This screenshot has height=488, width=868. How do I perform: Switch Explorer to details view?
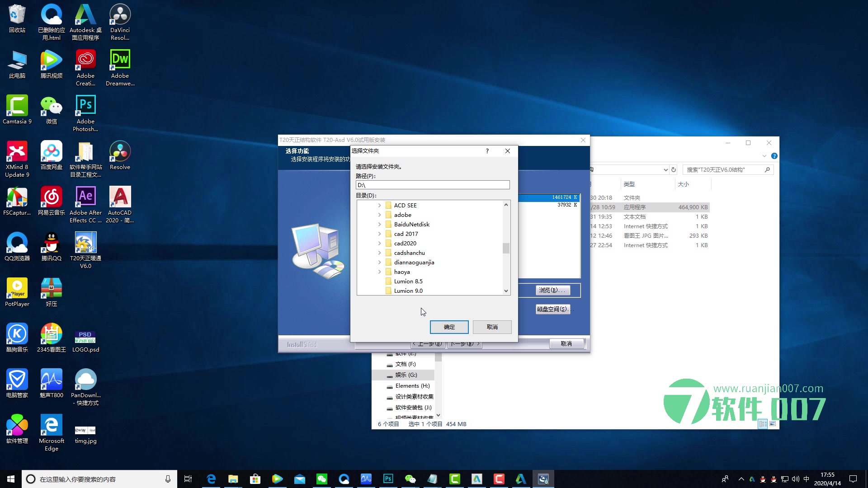coord(763,424)
